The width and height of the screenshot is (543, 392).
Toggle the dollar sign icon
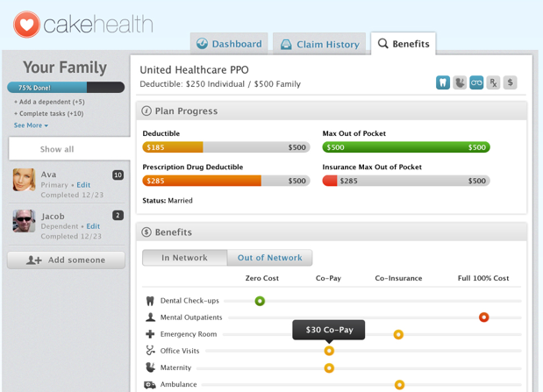click(510, 82)
